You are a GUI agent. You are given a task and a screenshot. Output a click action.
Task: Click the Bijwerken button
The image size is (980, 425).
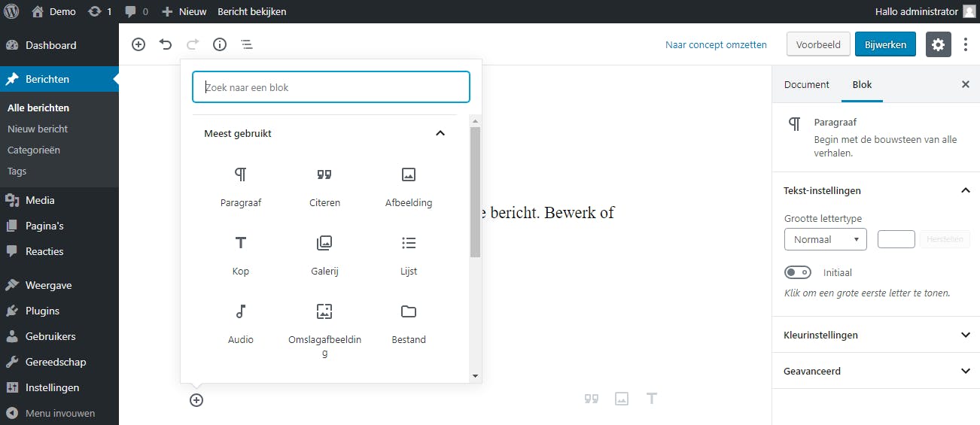(885, 44)
